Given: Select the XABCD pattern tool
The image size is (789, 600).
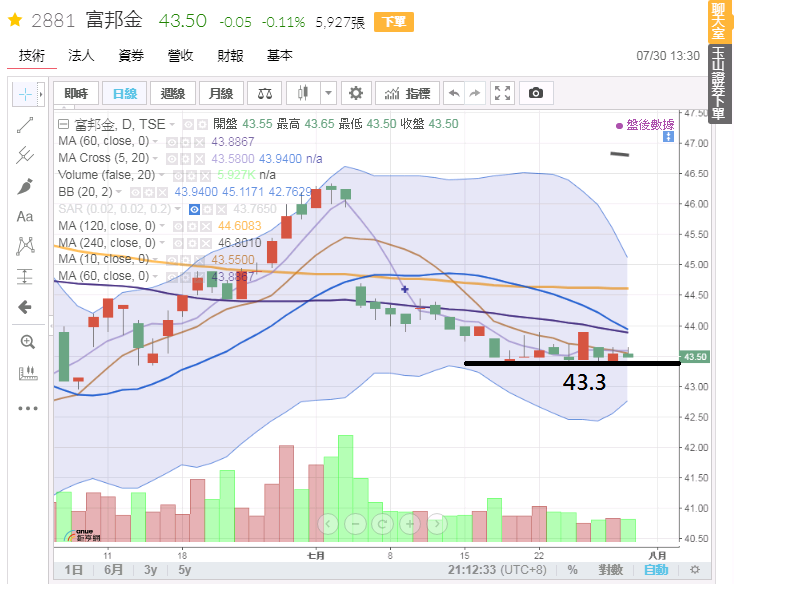Looking at the screenshot, I should pyautogui.click(x=25, y=246).
